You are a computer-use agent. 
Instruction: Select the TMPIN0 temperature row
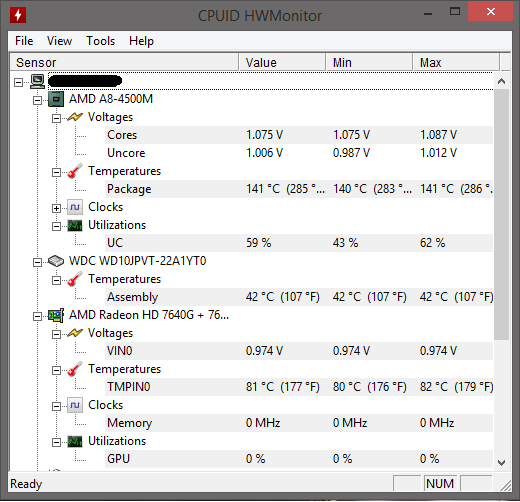coord(299,387)
